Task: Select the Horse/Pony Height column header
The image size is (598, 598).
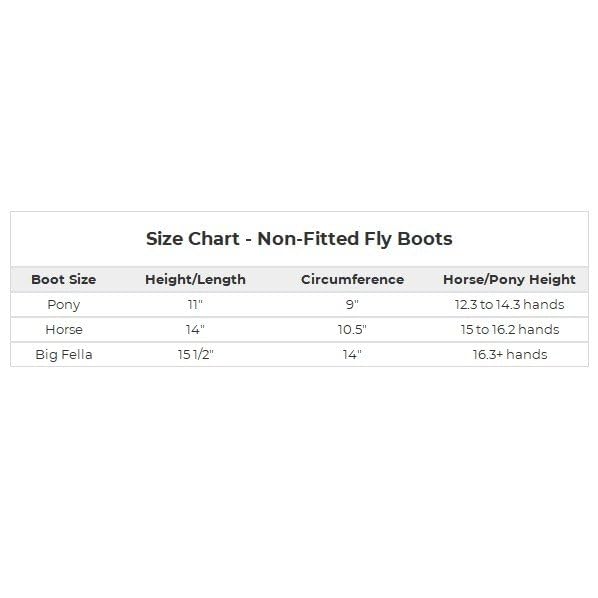Action: coord(510,280)
